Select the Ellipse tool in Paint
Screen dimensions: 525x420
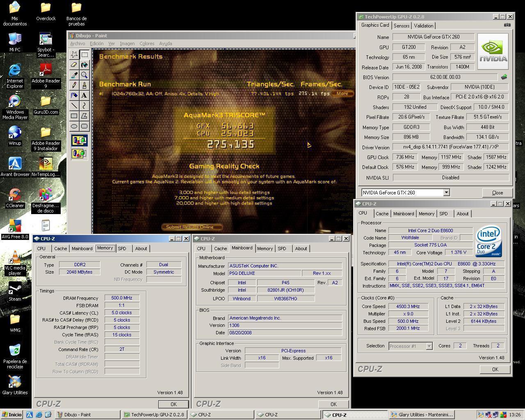click(x=74, y=126)
